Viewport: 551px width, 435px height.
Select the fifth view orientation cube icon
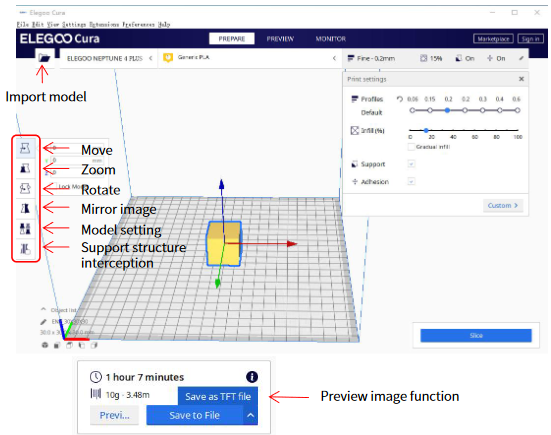[94, 345]
